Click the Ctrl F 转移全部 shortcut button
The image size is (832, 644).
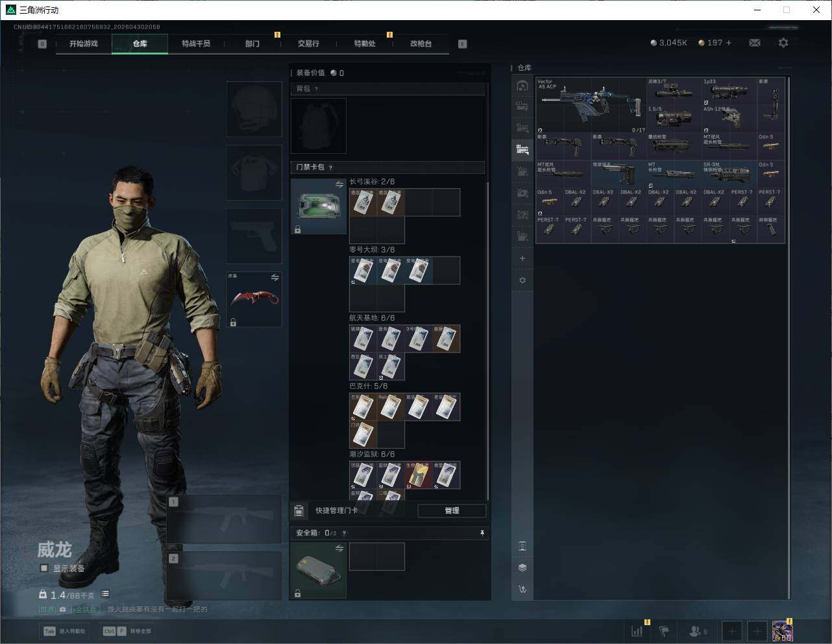(x=127, y=631)
